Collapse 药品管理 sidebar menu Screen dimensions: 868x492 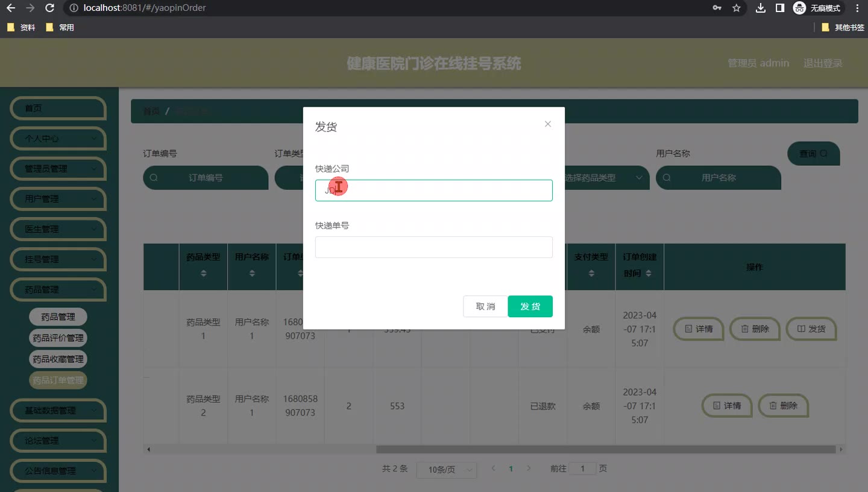pos(58,289)
